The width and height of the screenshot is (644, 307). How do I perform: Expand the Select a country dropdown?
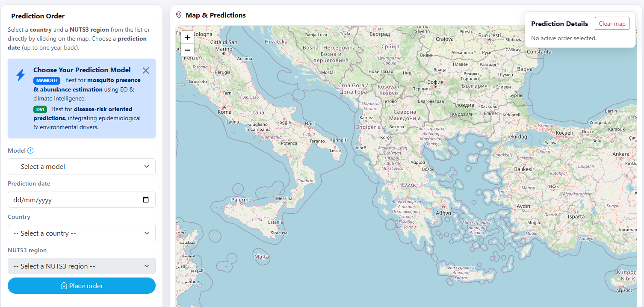[x=81, y=233]
